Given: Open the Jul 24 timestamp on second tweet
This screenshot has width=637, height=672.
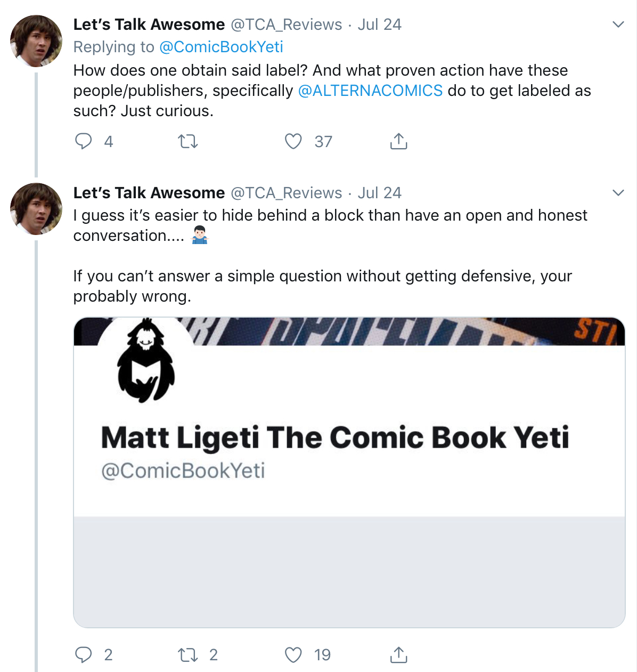Looking at the screenshot, I should [379, 193].
